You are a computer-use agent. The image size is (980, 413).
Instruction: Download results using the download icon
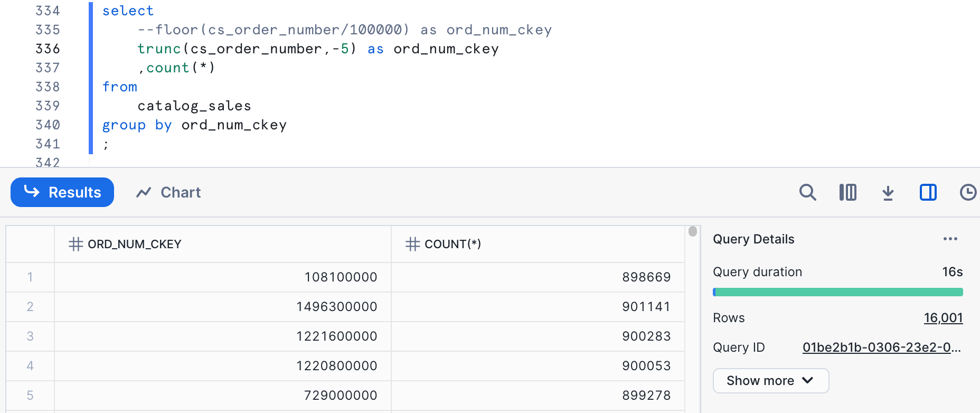click(x=888, y=193)
